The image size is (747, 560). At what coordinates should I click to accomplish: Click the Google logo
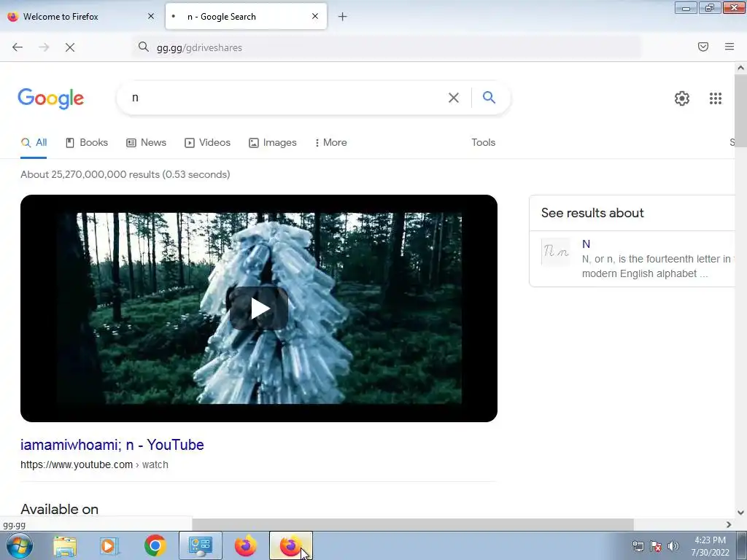[51, 98]
